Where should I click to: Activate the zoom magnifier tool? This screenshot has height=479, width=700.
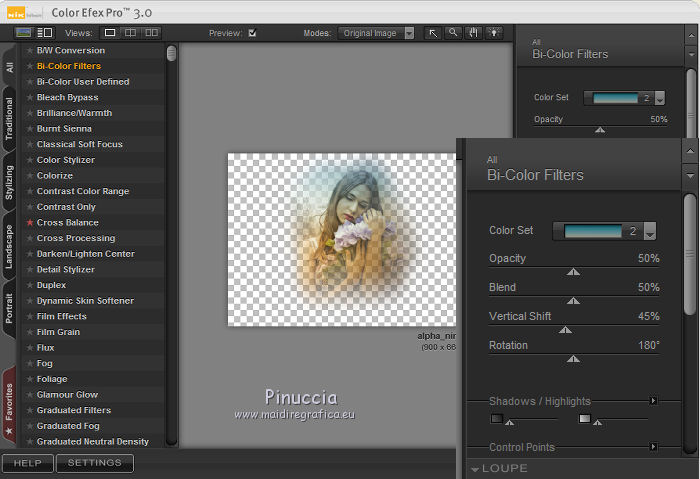pos(453,33)
